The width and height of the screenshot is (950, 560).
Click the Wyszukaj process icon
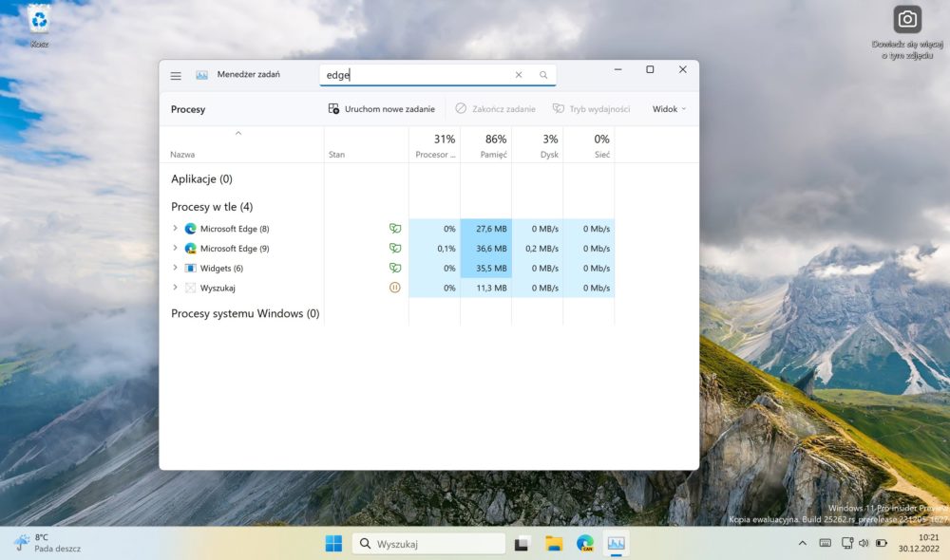coord(190,289)
